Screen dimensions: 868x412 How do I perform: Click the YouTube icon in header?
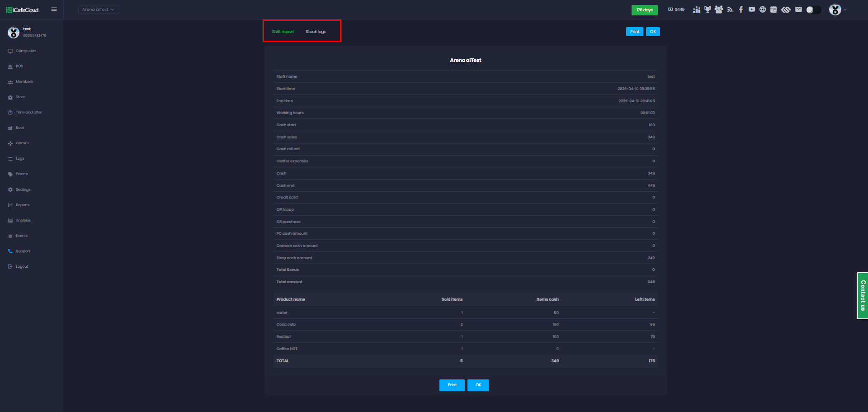coord(751,9)
